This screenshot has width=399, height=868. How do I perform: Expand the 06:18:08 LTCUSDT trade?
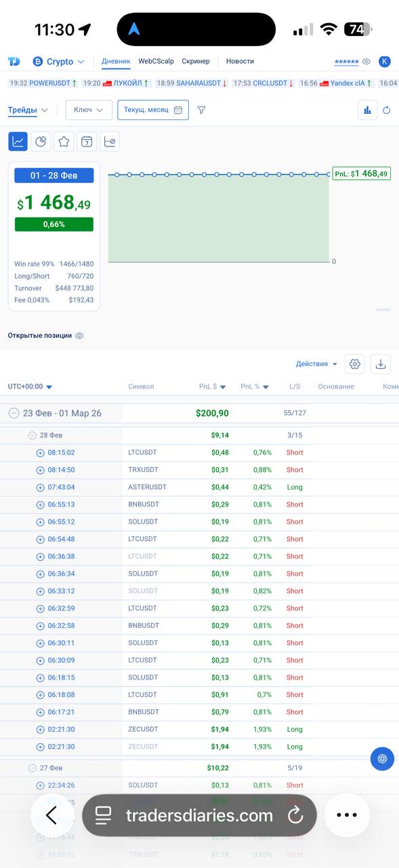tap(40, 695)
